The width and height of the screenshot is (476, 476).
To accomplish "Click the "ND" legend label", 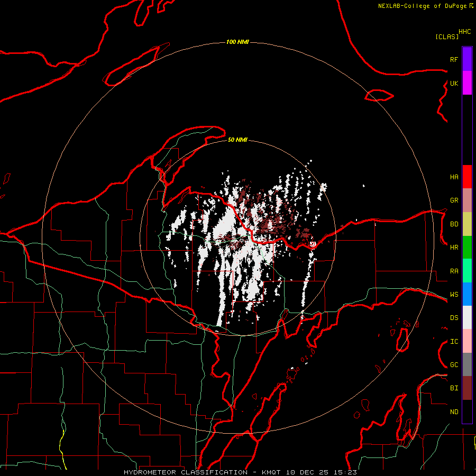I will pos(454,412).
